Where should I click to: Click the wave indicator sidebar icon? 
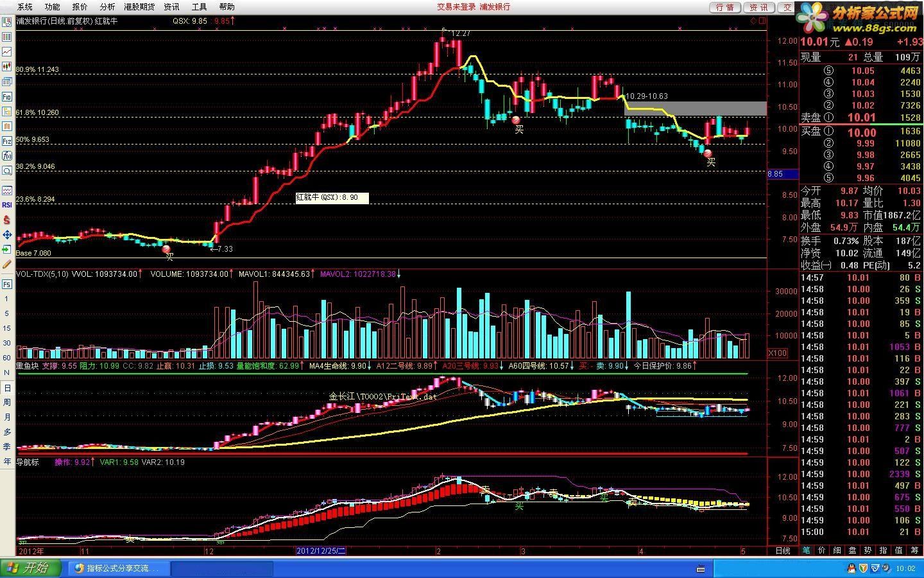coord(7,190)
